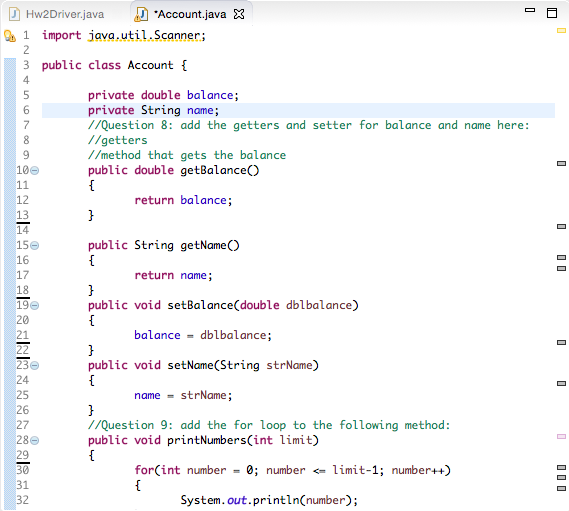This screenshot has height=511, width=569.
Task: Toggle fold on the printNumbers method
Action: click(34, 440)
